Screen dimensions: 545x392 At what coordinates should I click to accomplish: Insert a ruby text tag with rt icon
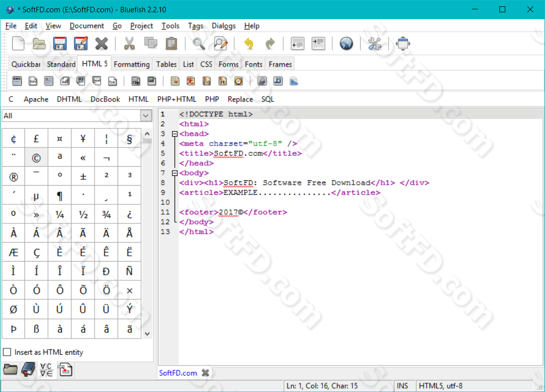223,81
